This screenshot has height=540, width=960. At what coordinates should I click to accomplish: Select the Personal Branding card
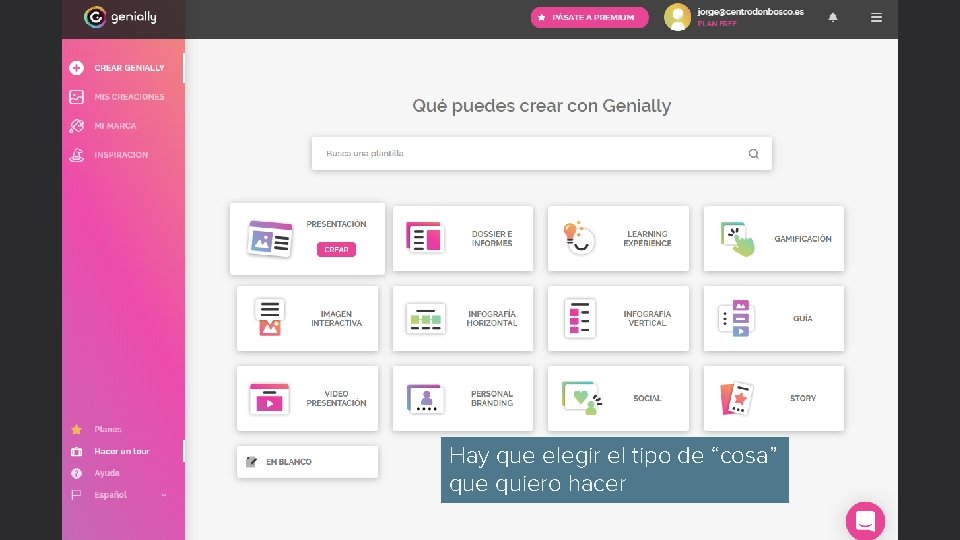463,399
